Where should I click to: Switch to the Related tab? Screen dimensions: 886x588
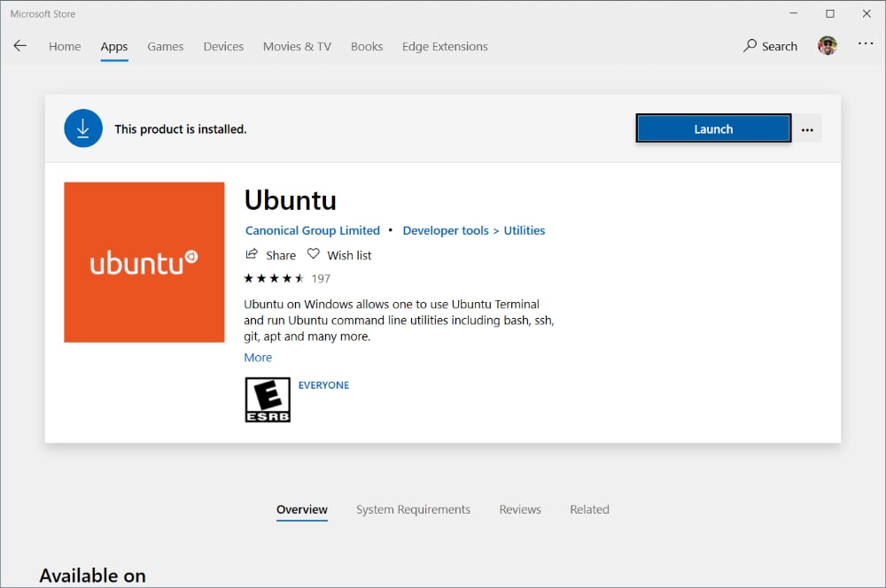point(589,509)
